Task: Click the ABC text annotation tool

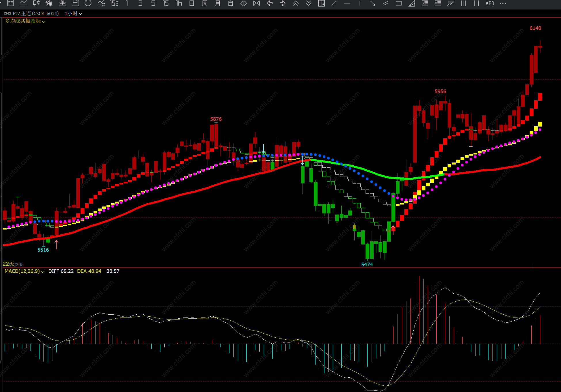Action: 490,3
